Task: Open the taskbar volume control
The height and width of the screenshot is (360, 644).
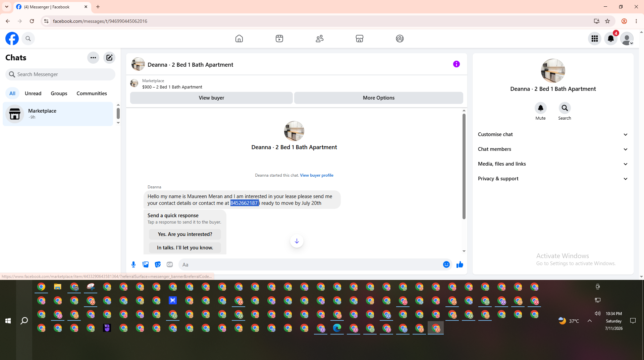Action: (x=598, y=313)
